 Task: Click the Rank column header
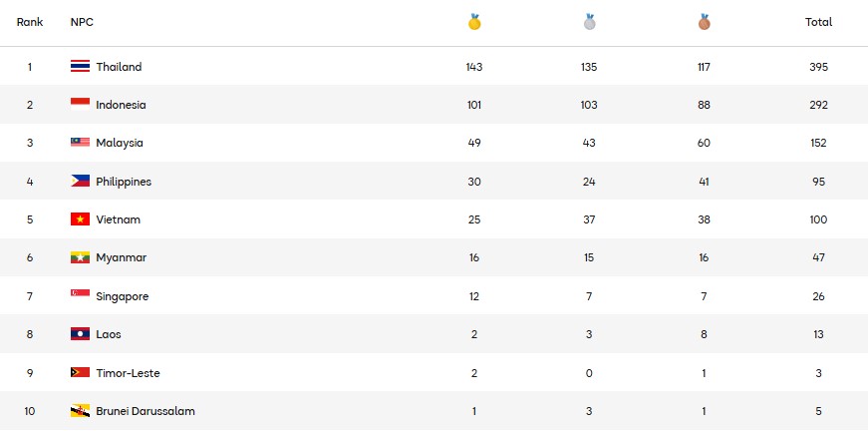pyautogui.click(x=30, y=22)
